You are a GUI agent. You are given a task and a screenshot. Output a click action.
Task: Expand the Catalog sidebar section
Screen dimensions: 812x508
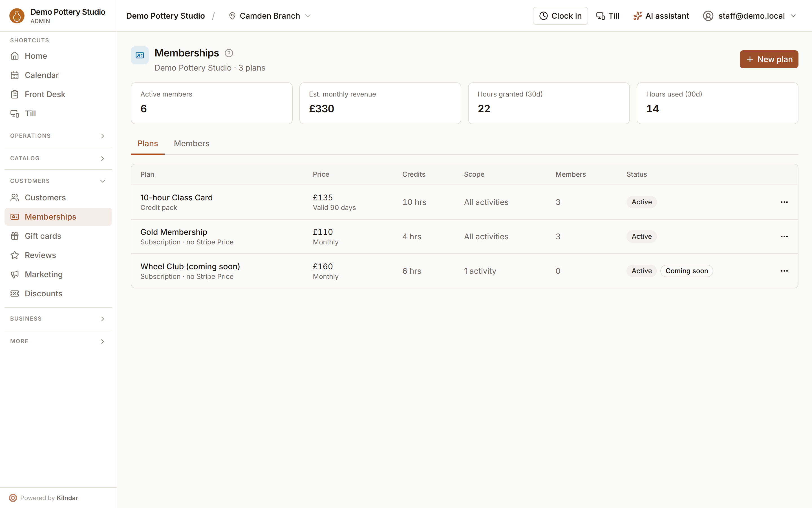[x=58, y=158]
